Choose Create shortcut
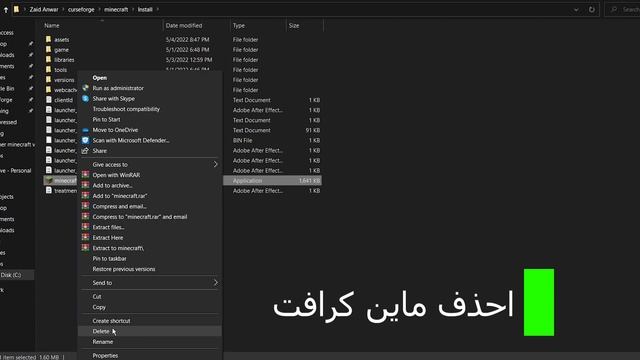This screenshot has height=360, width=640. pyautogui.click(x=111, y=321)
